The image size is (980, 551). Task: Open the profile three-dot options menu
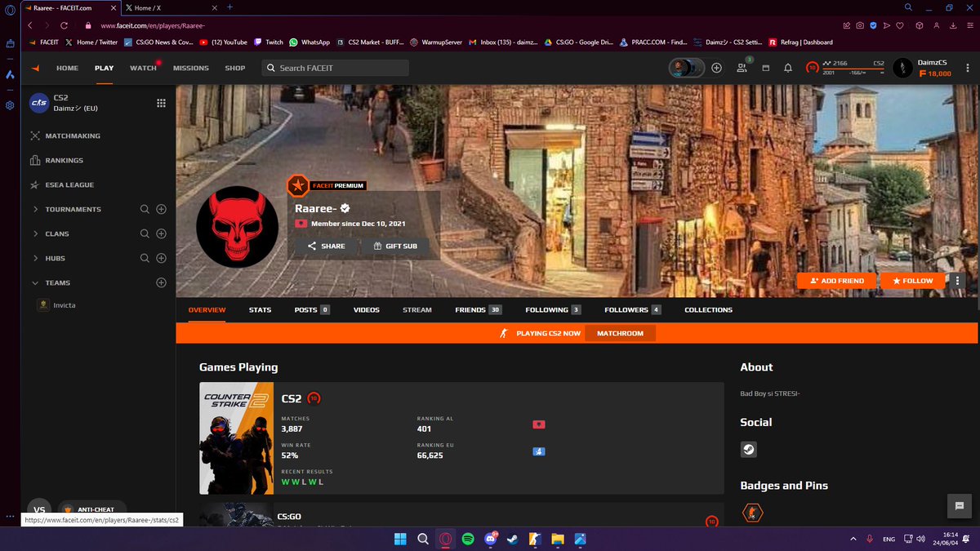point(957,280)
